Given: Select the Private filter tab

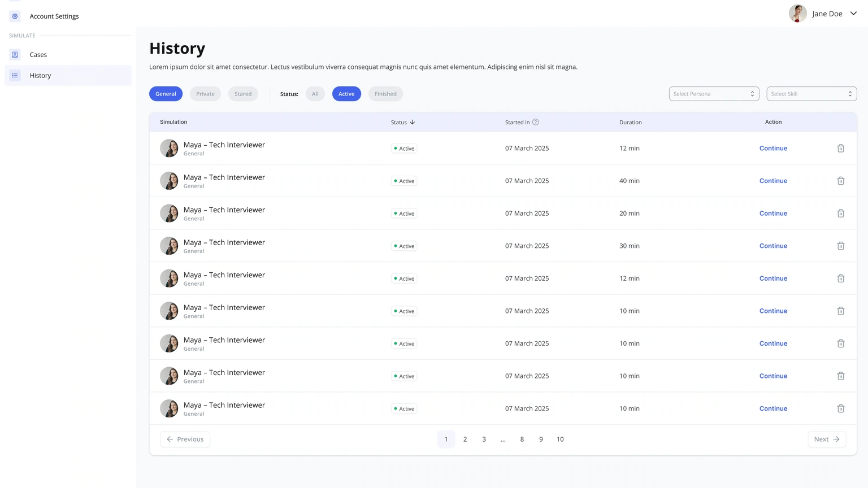Looking at the screenshot, I should 205,94.
